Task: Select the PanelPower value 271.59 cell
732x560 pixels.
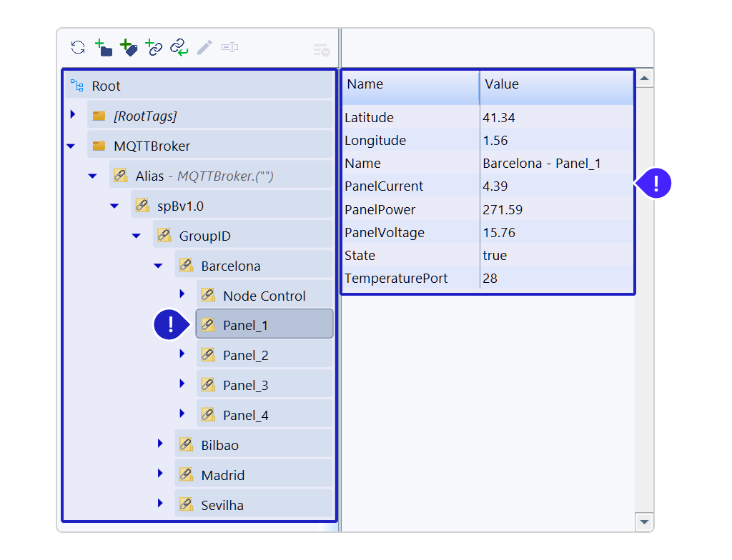Action: 503,210
